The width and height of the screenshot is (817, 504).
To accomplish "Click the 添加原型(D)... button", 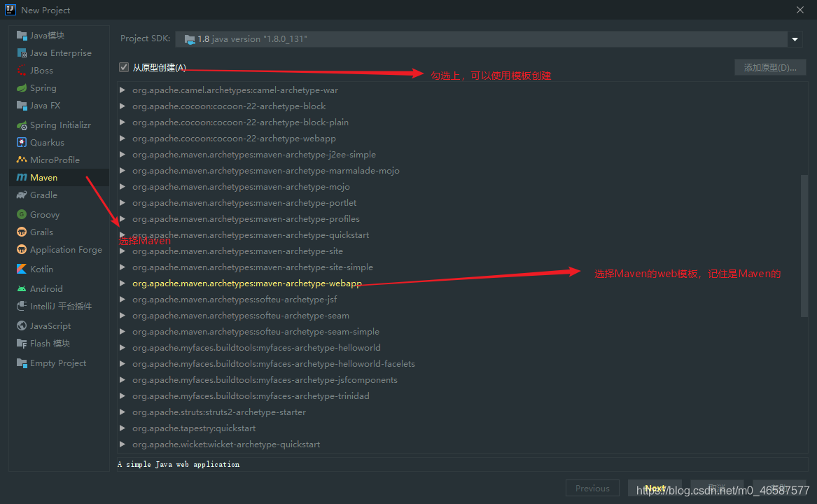I will pos(770,67).
